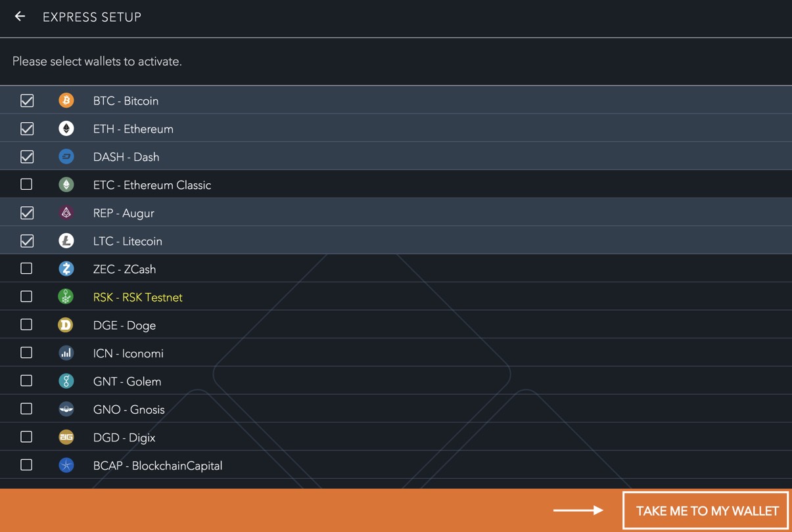Uncheck the REP Augur wallet checkbox
The width and height of the screenshot is (792, 532).
pos(27,213)
